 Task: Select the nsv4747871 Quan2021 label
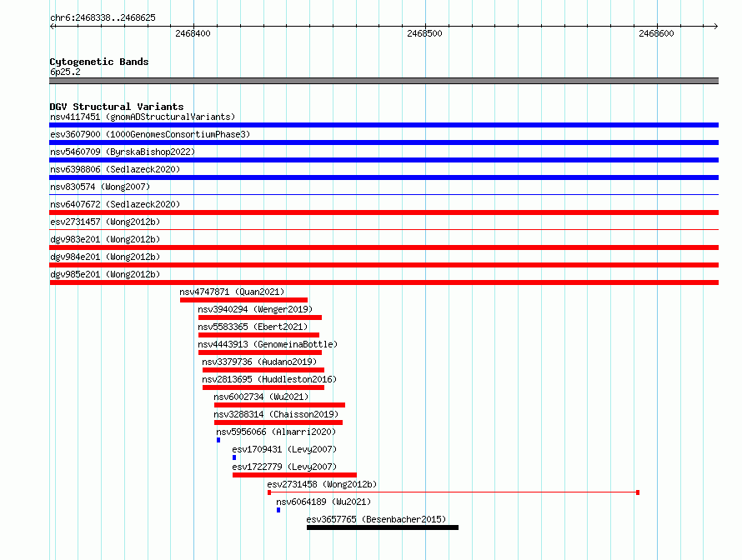(232, 292)
